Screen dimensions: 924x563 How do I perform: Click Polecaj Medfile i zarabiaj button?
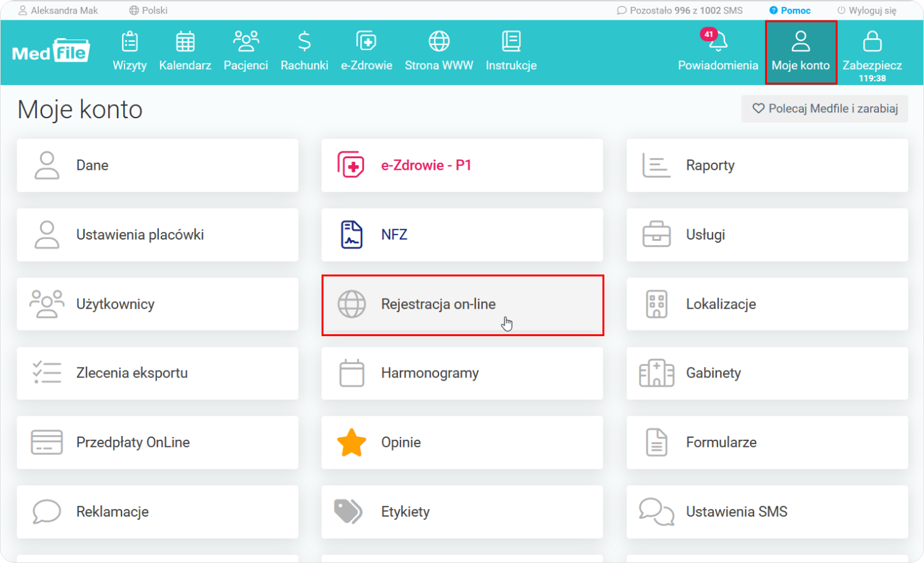pyautogui.click(x=824, y=109)
